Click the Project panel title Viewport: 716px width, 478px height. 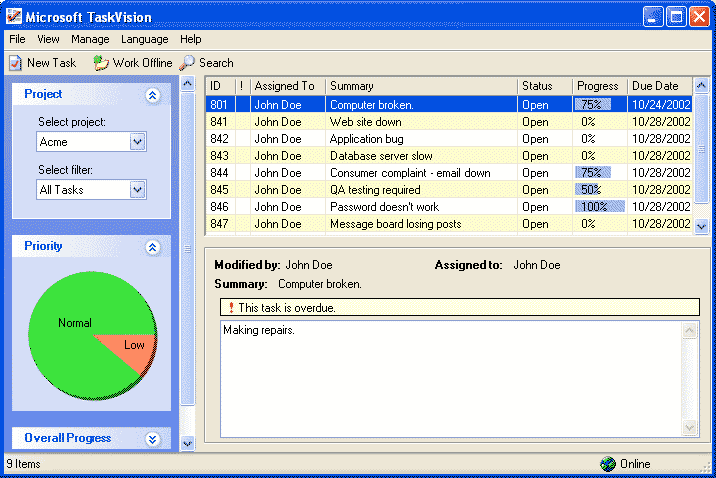pyautogui.click(x=43, y=94)
